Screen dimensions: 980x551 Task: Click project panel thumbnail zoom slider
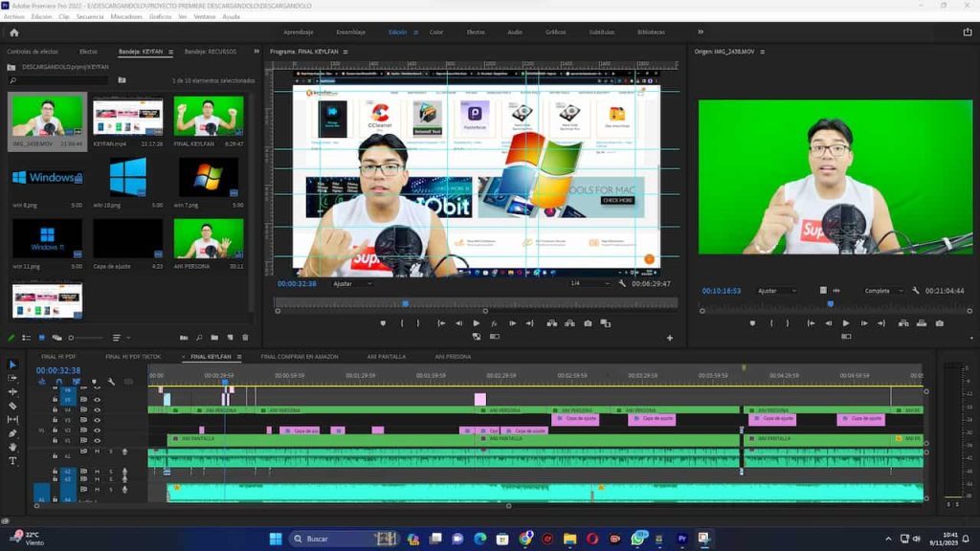click(86, 338)
